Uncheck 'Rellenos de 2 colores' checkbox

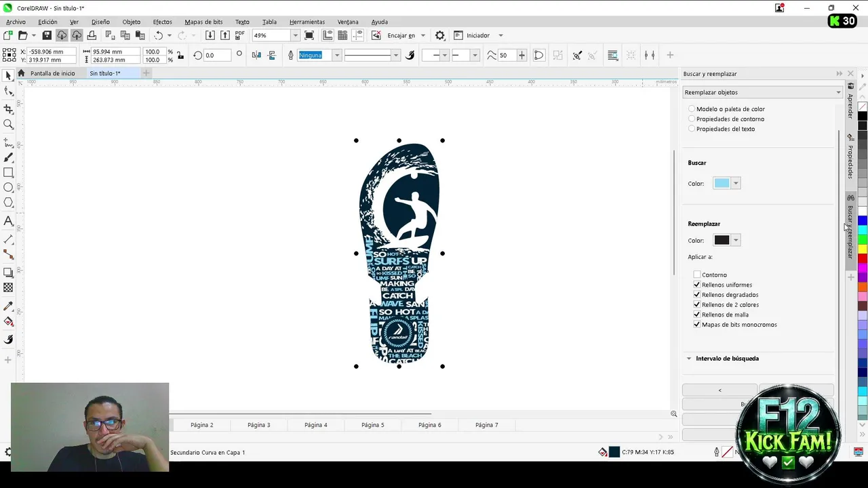[696, 304]
